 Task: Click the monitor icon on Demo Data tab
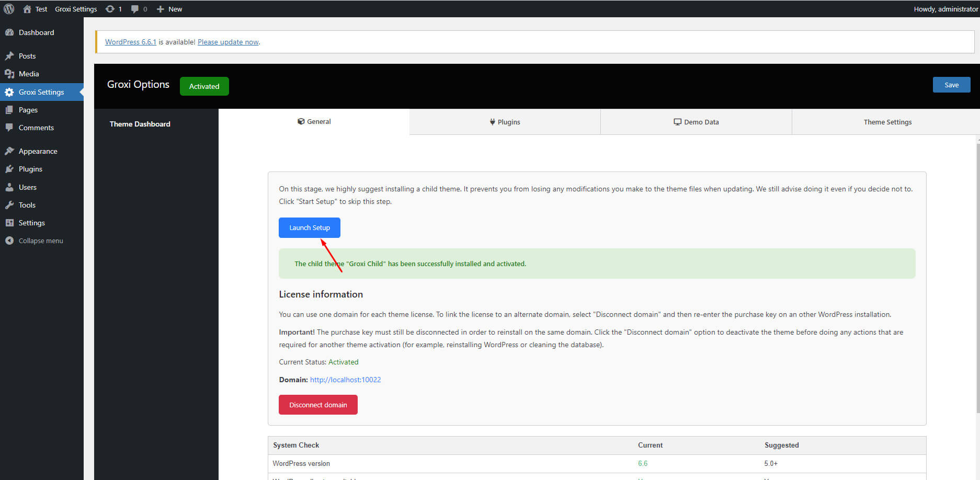pos(677,122)
